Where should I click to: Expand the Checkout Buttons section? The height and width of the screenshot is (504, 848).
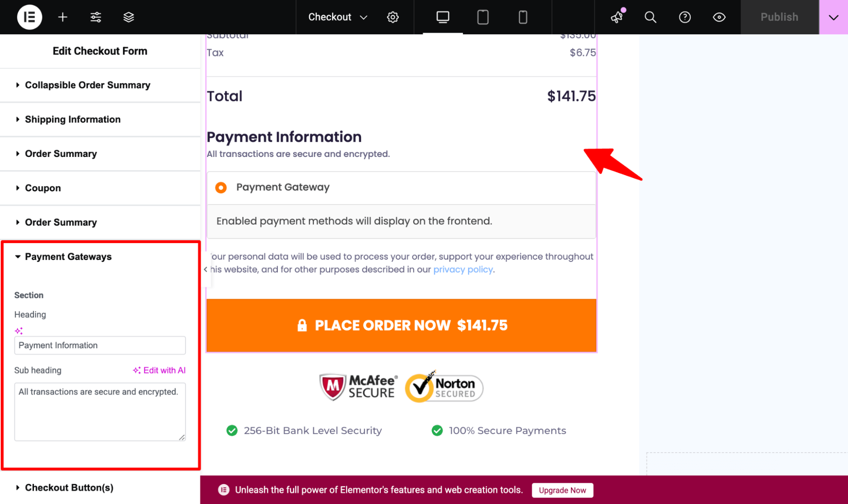click(x=68, y=487)
